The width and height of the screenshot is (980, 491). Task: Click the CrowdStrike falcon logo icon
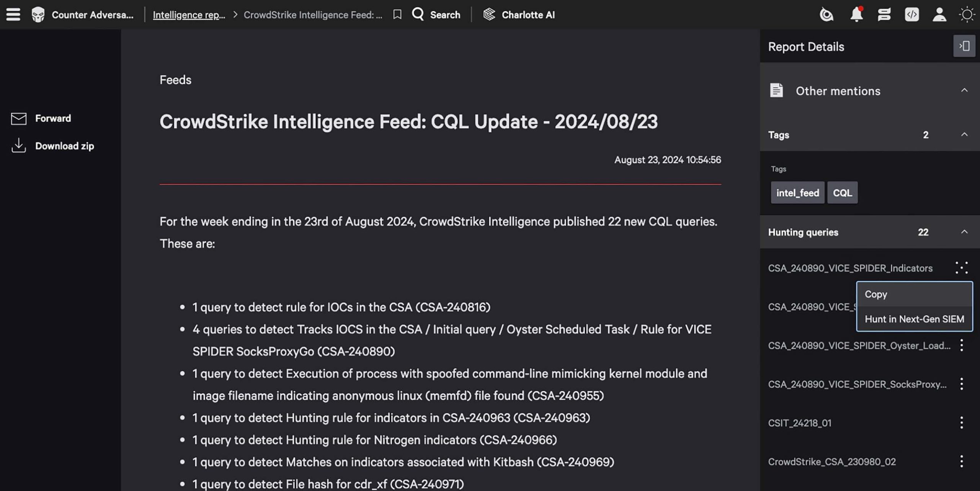click(38, 15)
